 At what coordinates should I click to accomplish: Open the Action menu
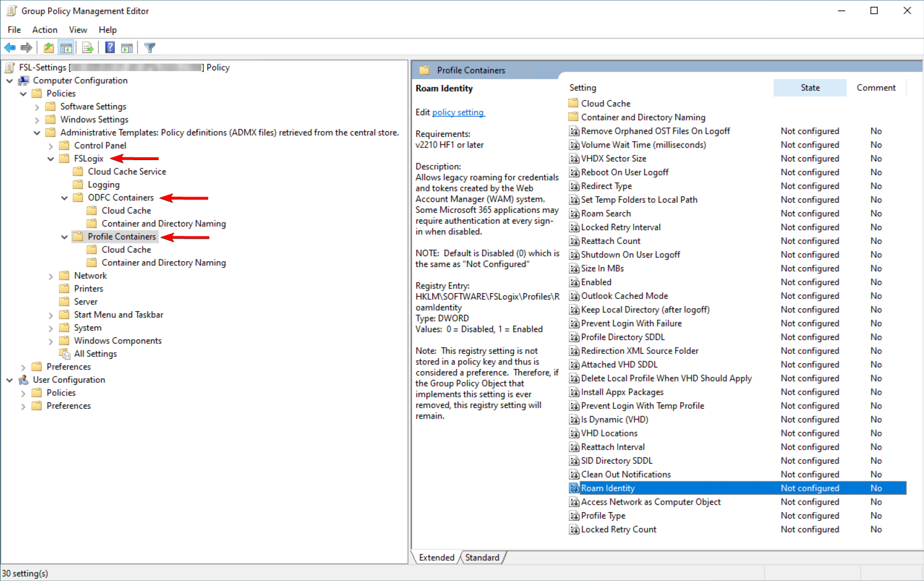pos(45,30)
